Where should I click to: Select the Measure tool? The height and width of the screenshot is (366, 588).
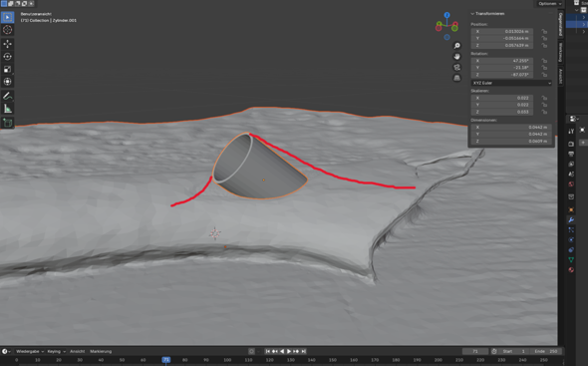[x=8, y=109]
